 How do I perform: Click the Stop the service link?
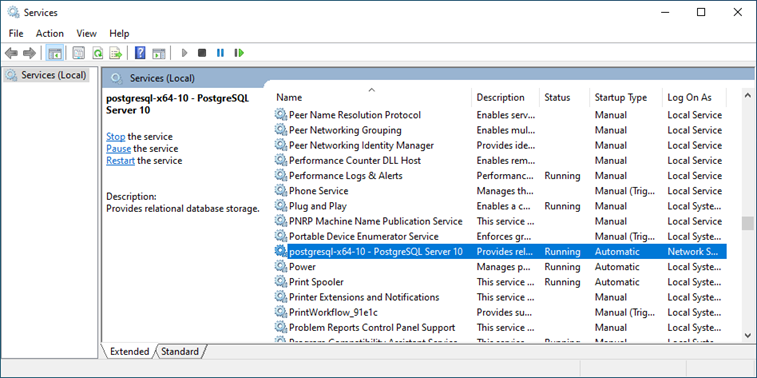[115, 137]
